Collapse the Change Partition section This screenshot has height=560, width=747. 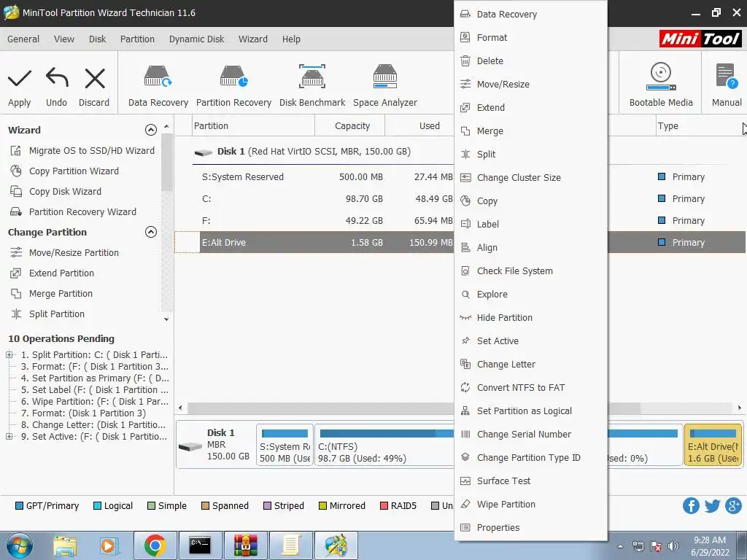click(150, 232)
